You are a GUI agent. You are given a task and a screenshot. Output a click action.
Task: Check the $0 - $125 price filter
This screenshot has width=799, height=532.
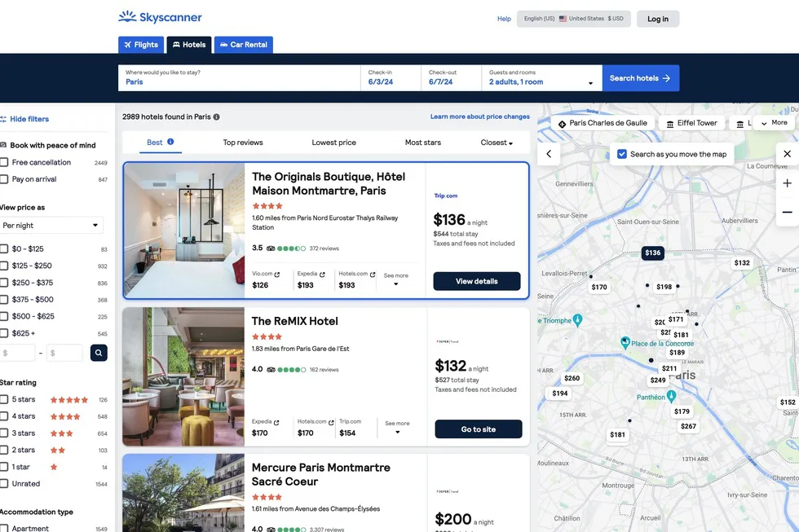coord(4,249)
